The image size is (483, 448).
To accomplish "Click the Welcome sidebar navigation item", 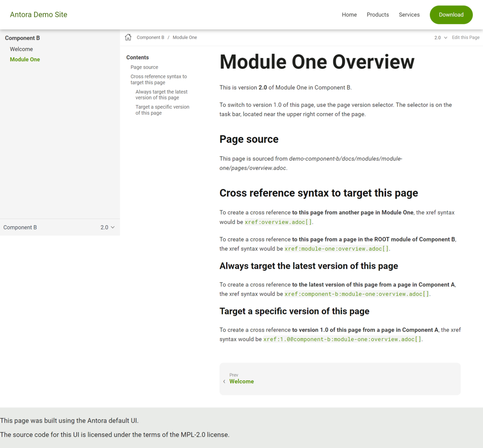I will point(21,49).
